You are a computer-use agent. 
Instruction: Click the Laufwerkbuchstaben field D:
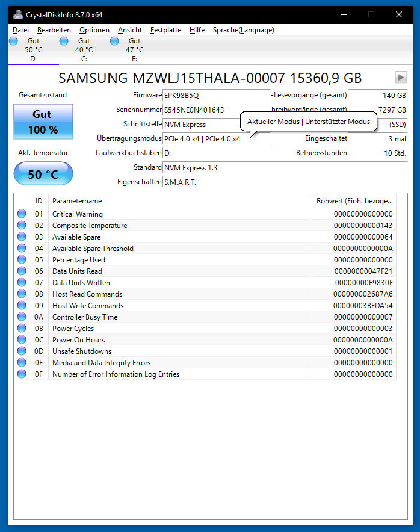point(216,153)
